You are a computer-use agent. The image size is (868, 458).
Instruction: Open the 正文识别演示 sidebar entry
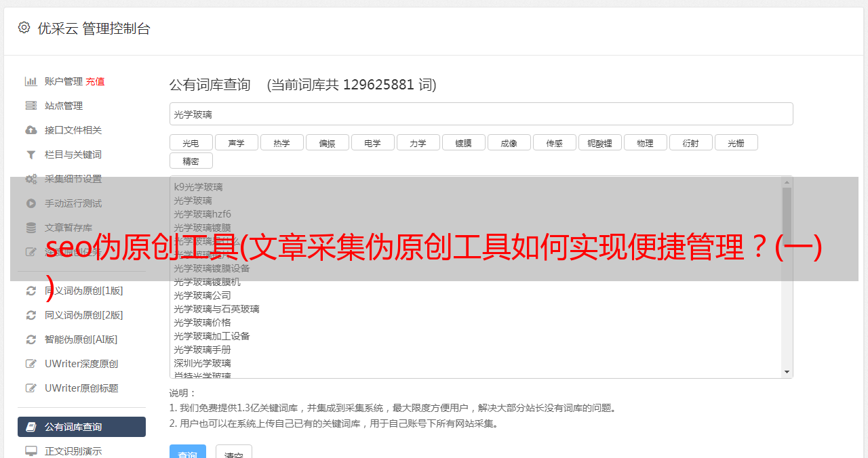(81, 451)
